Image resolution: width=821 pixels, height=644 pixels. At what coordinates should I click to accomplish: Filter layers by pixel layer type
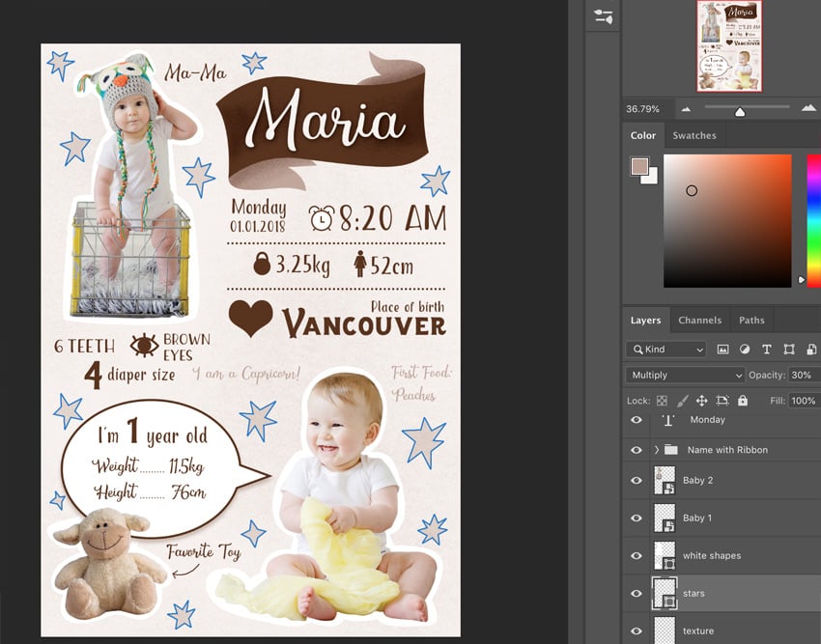click(x=722, y=350)
